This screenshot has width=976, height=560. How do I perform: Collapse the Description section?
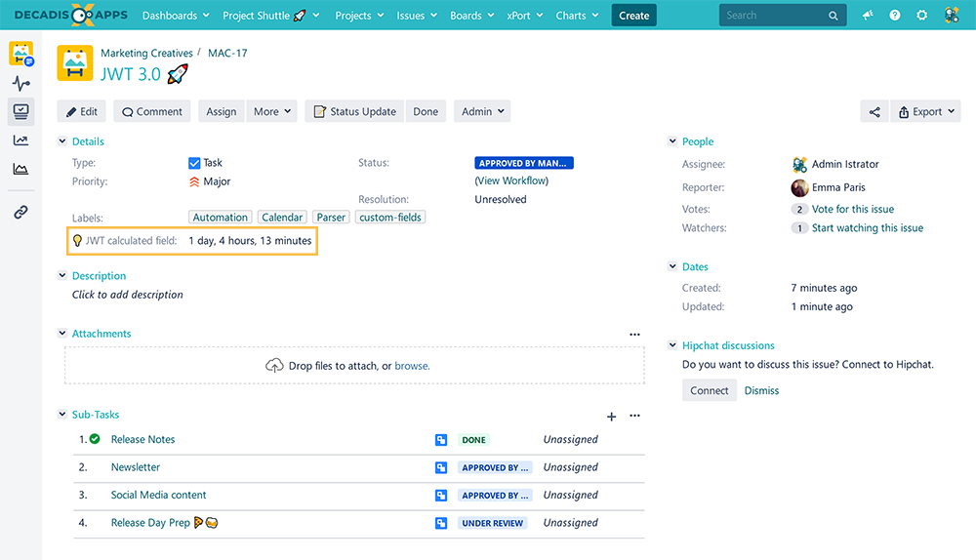(x=62, y=275)
